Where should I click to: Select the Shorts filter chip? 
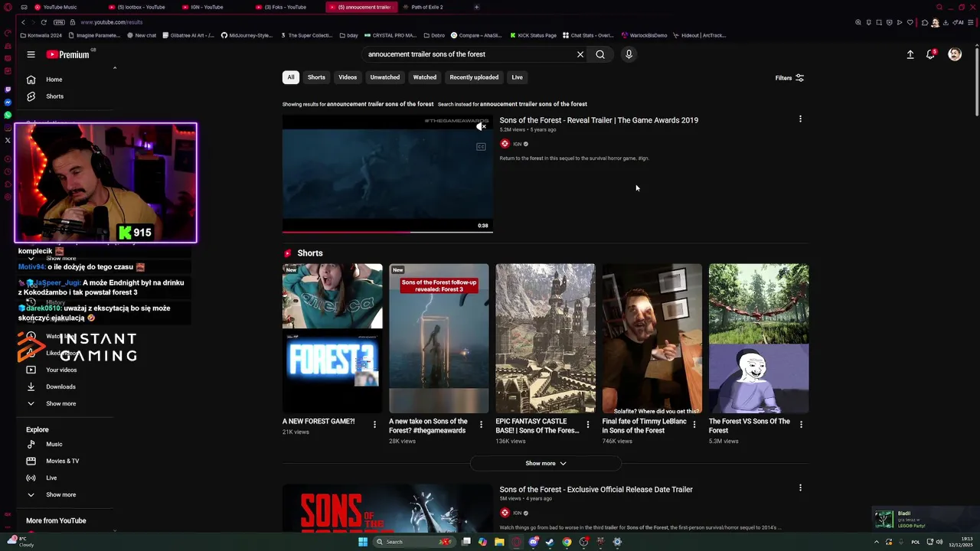[316, 77]
